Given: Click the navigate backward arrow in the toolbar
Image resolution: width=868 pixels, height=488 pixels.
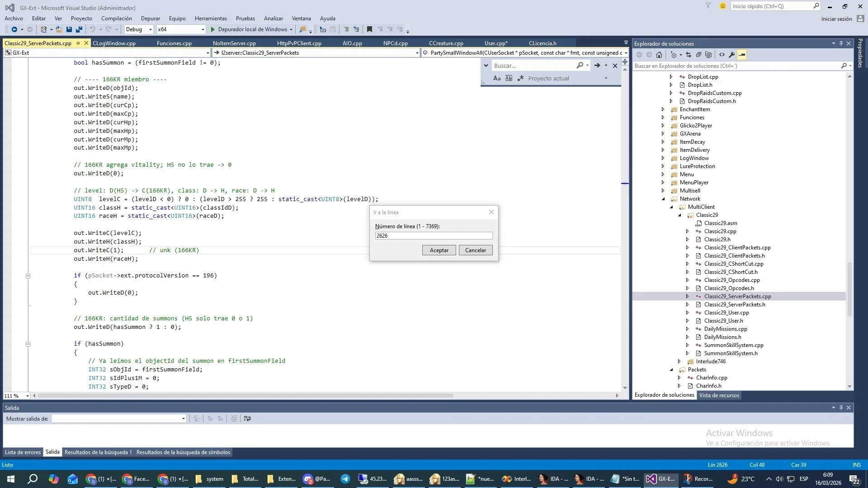Looking at the screenshot, I should point(14,29).
